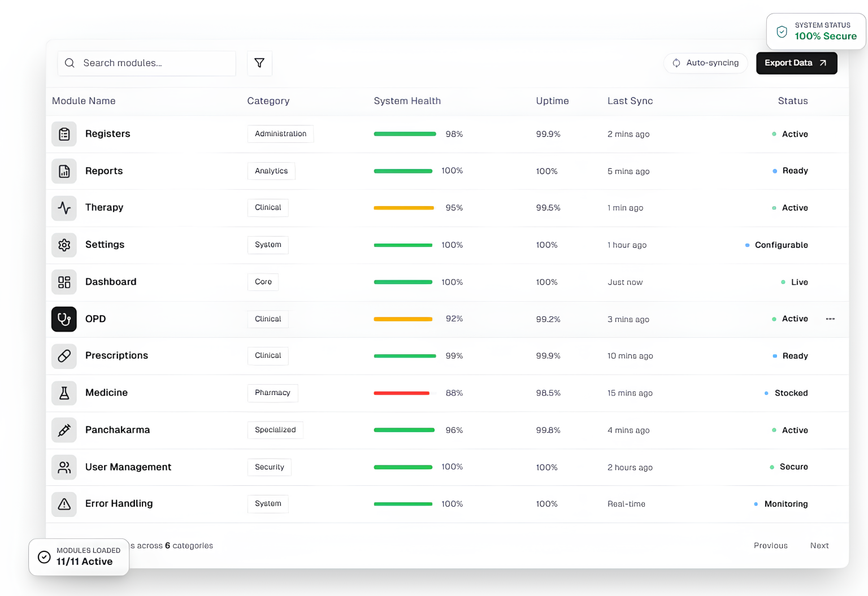Click the Therapy pulse waveform icon

point(64,208)
